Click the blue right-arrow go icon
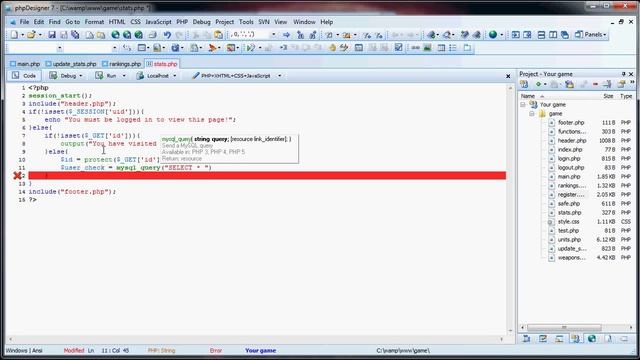This screenshot has width=640, height=360. pyautogui.click(x=286, y=35)
